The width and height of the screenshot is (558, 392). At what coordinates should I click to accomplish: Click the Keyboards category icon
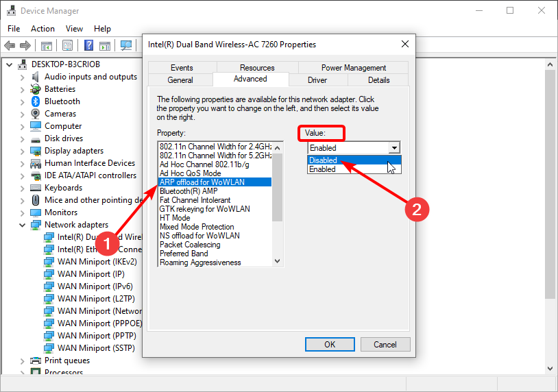click(36, 188)
